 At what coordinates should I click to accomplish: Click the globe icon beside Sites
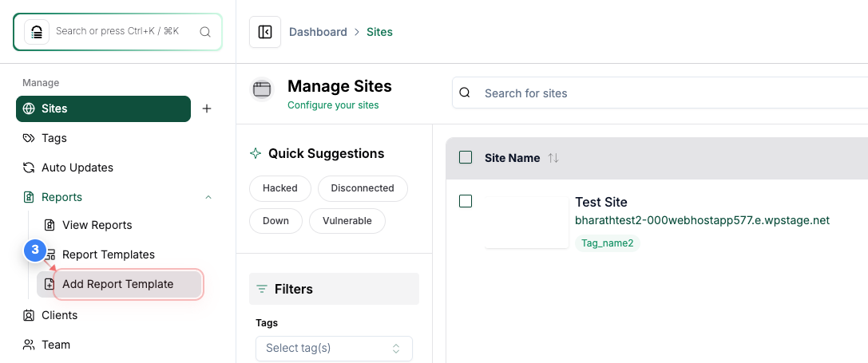28,109
